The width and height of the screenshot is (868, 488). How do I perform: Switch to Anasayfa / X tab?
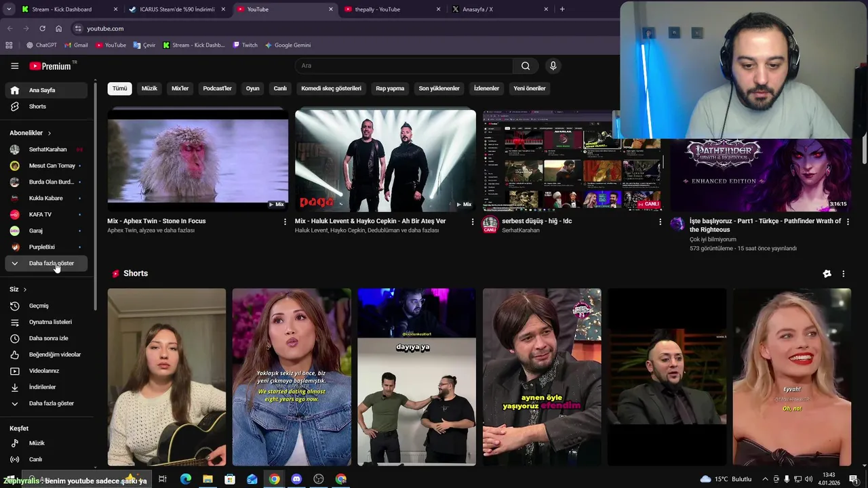pos(500,9)
